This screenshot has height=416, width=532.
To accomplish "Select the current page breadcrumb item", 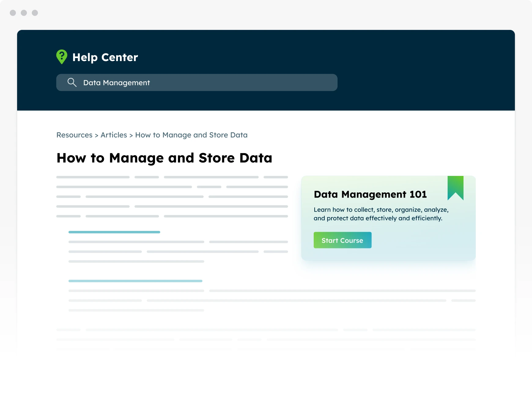I will click(191, 135).
